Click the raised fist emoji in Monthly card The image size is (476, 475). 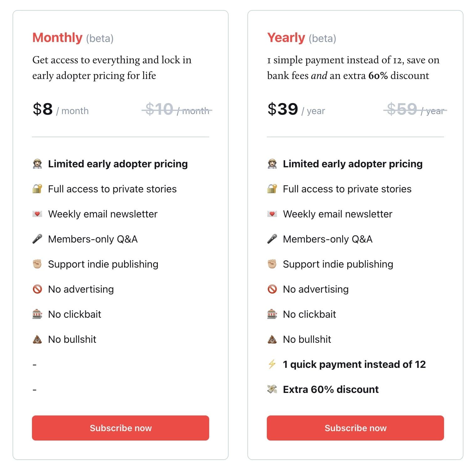pos(37,264)
